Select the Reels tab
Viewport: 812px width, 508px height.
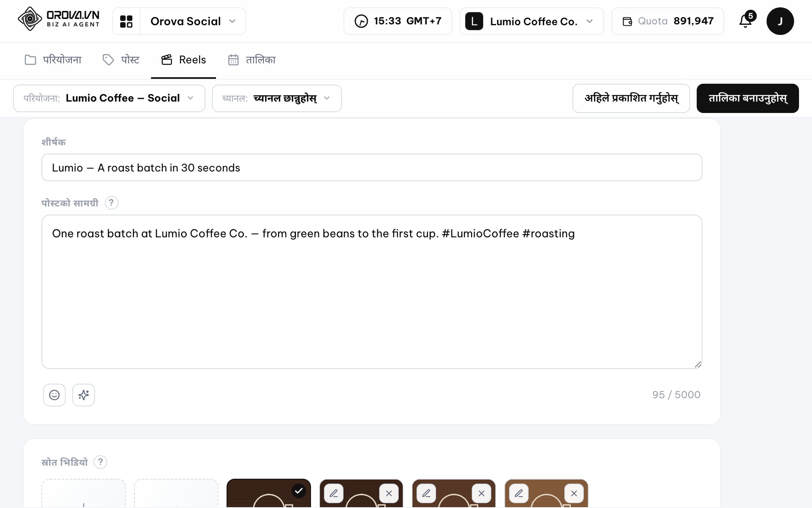pyautogui.click(x=184, y=60)
